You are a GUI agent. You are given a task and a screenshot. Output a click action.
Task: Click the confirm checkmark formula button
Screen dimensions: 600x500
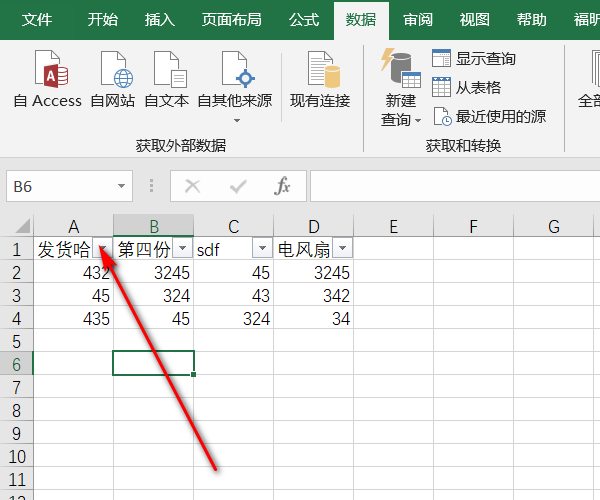[x=238, y=186]
